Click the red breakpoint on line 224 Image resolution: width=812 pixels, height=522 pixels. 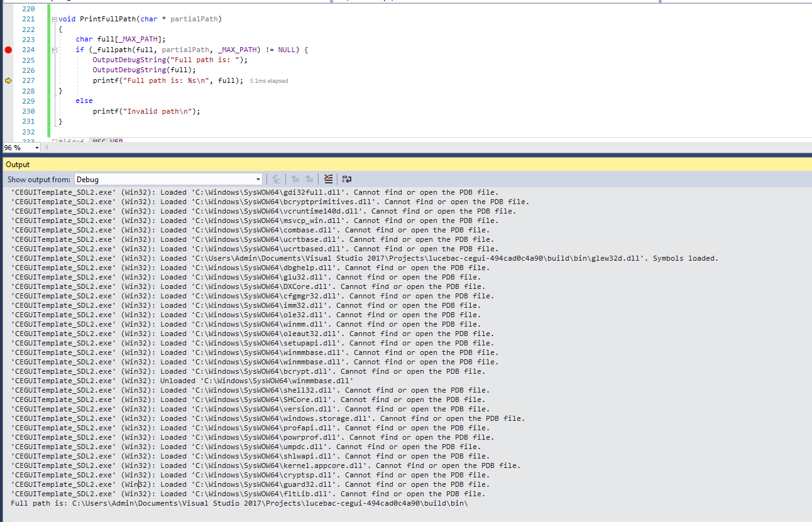point(8,50)
